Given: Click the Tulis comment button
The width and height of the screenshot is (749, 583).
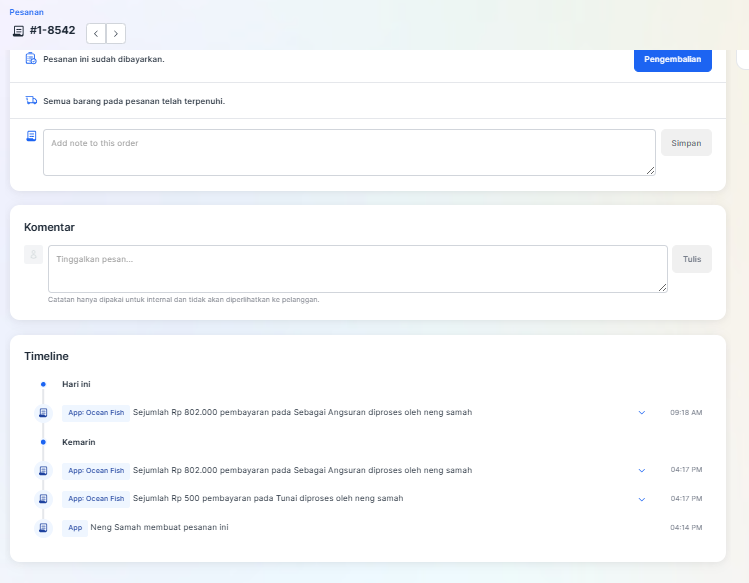Looking at the screenshot, I should click(x=692, y=259).
